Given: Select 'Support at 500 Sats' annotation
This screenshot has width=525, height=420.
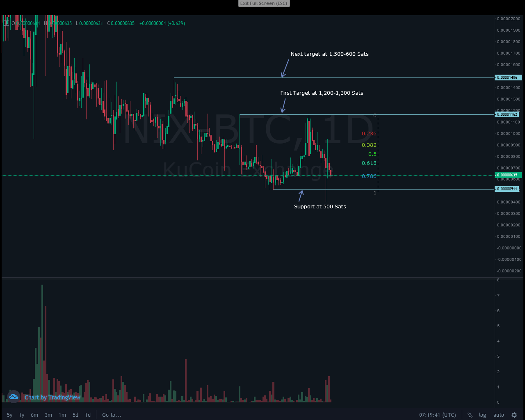Looking at the screenshot, I should coord(320,207).
